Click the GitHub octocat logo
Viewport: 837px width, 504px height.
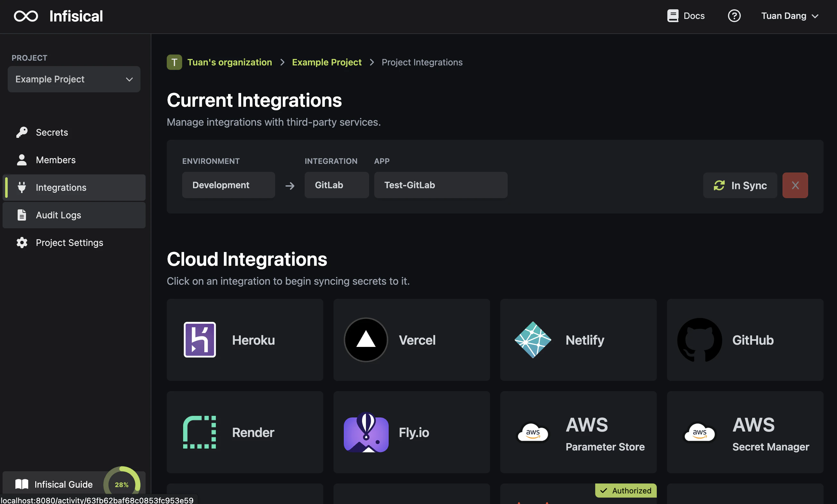(x=699, y=339)
